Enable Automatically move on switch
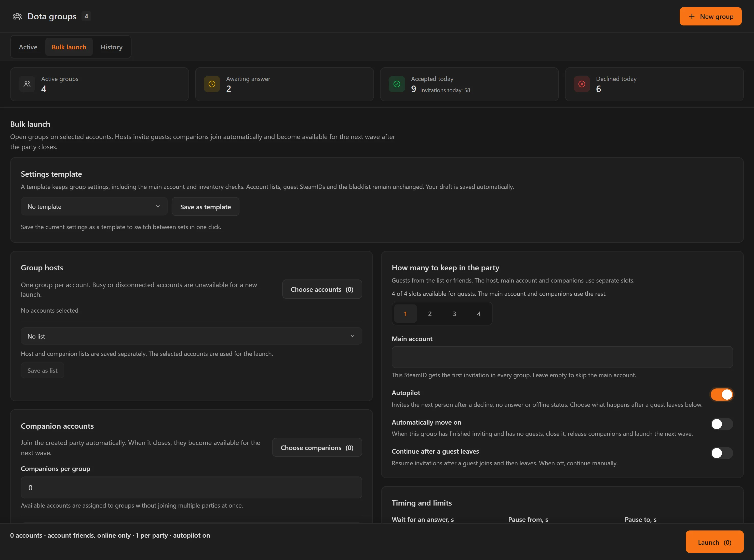Screen dimensions: 754x560 click(722, 424)
